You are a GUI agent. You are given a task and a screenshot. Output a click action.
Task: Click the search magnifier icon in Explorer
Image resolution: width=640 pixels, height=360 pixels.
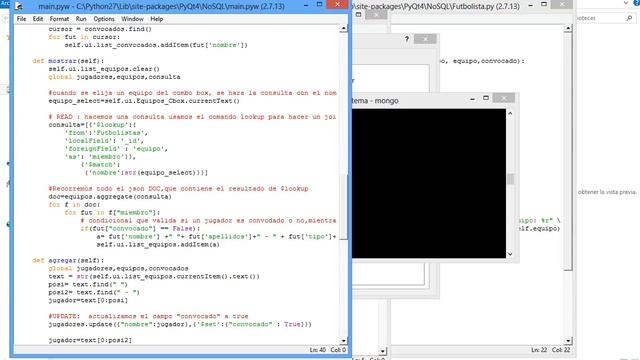629,18
